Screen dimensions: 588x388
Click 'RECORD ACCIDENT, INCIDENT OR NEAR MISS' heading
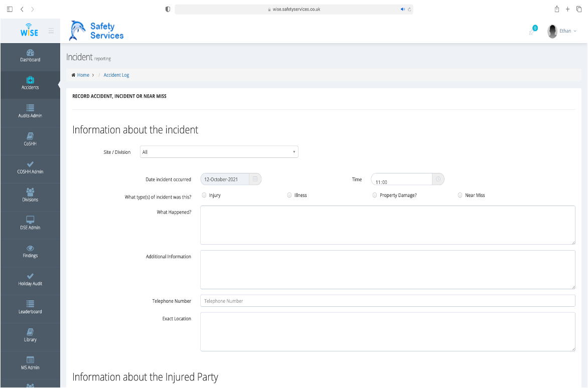pos(119,96)
